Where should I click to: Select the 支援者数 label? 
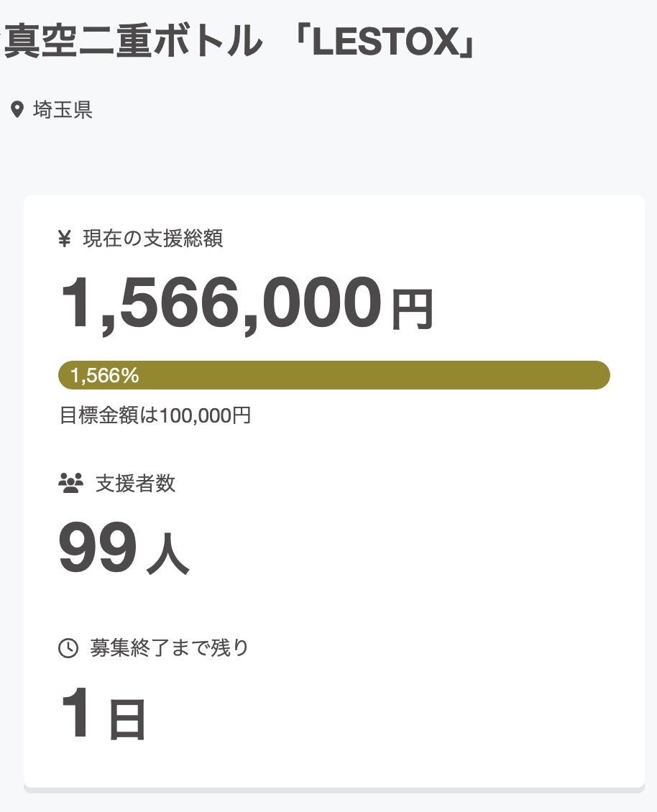pyautogui.click(x=135, y=483)
